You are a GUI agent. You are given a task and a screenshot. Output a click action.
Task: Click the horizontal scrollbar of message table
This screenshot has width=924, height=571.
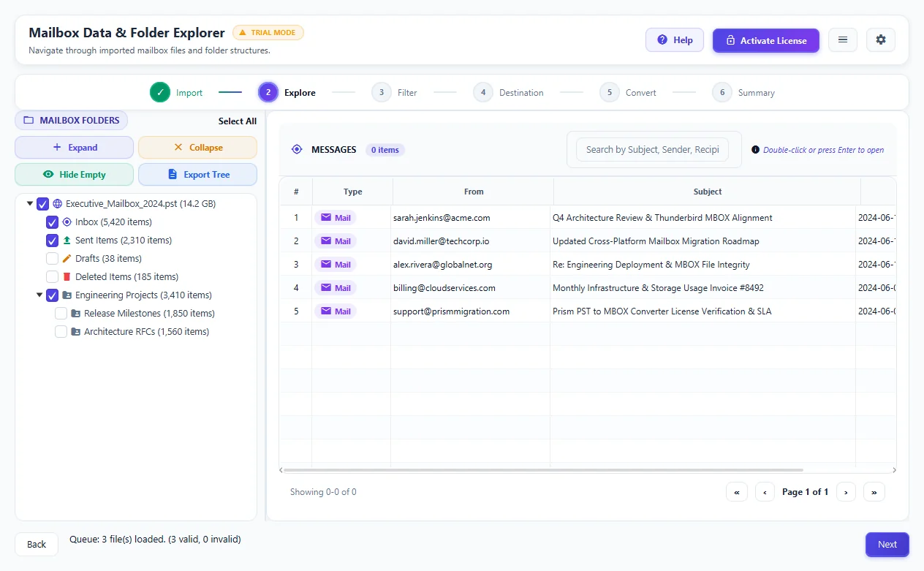coord(543,470)
